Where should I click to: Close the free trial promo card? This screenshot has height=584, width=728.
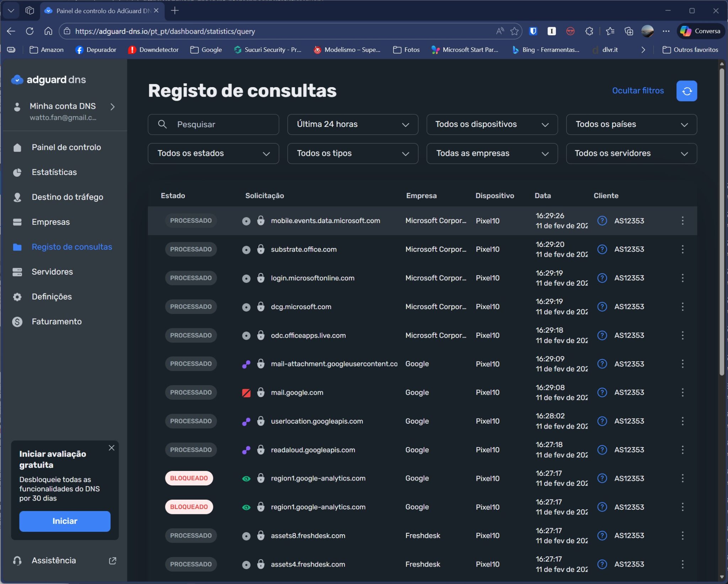click(111, 448)
